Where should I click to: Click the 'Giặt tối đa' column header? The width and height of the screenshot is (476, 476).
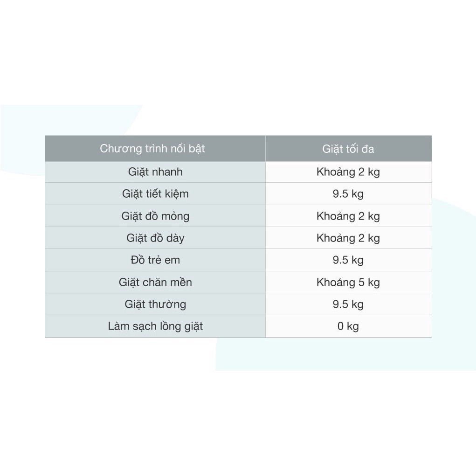pos(348,149)
